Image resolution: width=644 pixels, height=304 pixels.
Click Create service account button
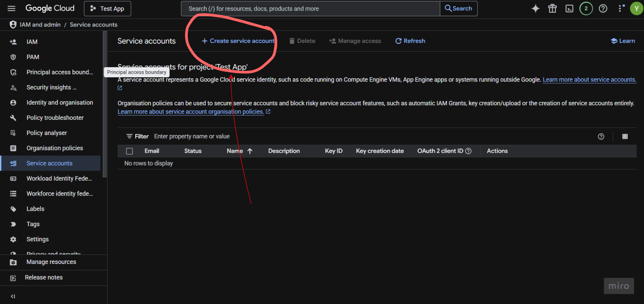coord(238,41)
